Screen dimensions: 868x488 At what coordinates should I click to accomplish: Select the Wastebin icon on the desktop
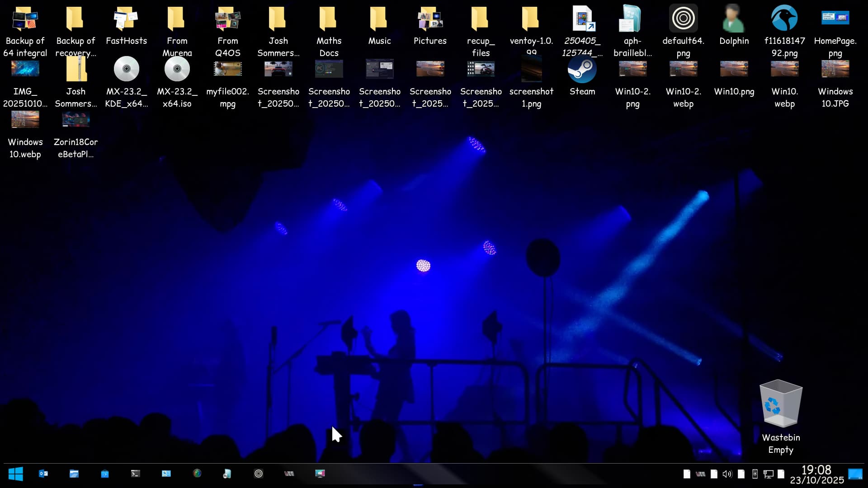[781, 417]
